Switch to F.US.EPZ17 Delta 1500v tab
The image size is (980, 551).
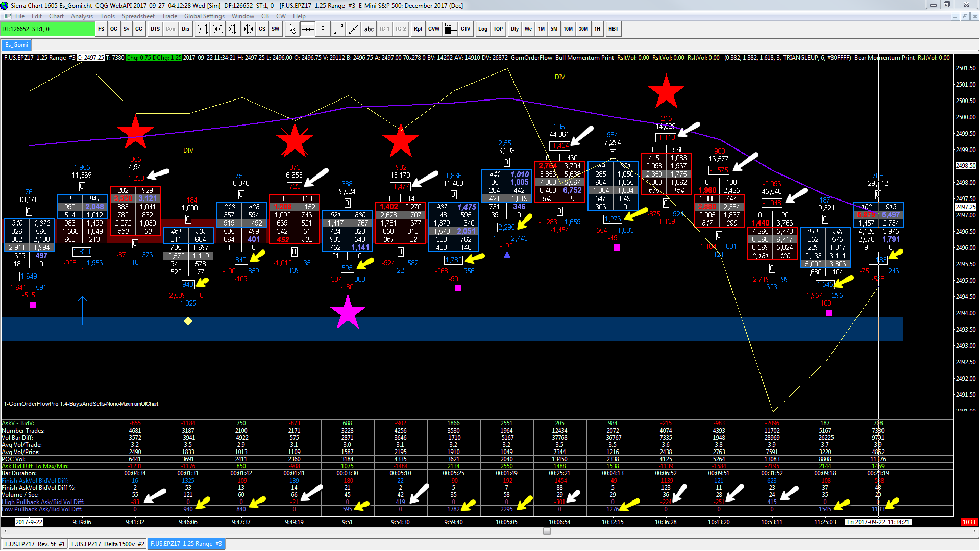click(x=108, y=544)
